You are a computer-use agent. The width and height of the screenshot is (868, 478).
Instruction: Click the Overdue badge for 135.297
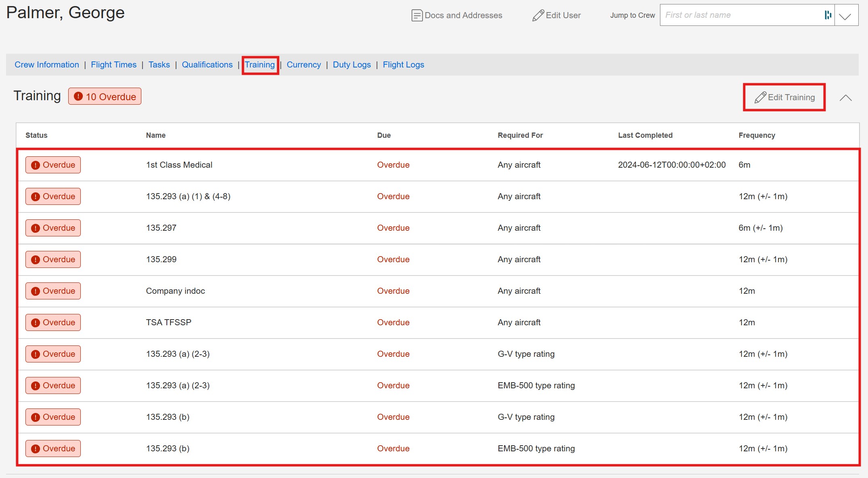(x=53, y=228)
